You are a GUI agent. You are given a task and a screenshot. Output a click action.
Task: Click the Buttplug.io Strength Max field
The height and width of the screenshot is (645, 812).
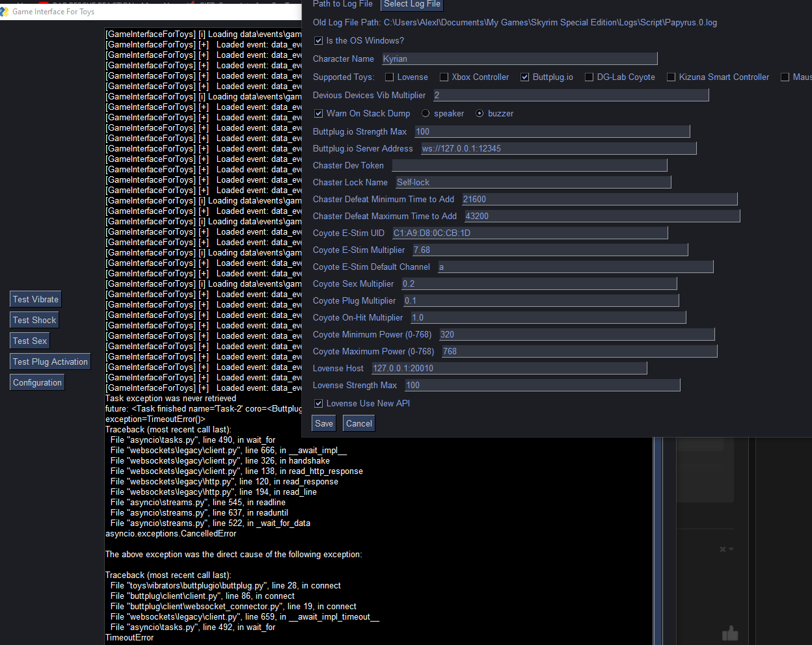click(x=552, y=131)
